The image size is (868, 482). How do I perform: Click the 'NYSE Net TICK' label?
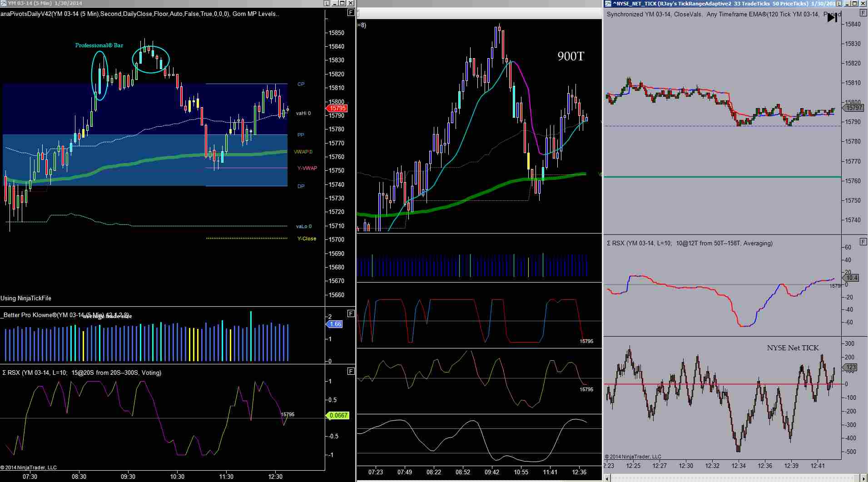(x=793, y=348)
